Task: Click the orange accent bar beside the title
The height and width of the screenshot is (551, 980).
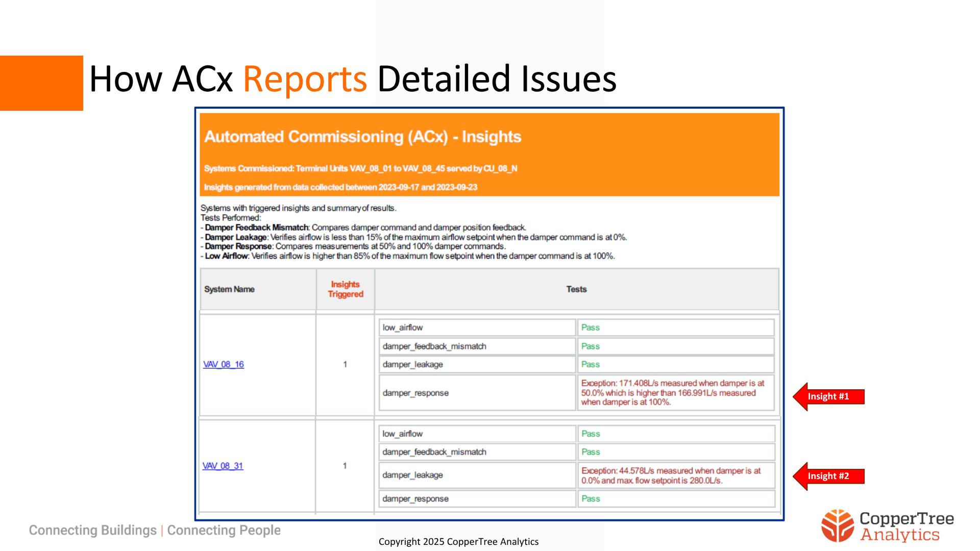Action: [x=41, y=82]
